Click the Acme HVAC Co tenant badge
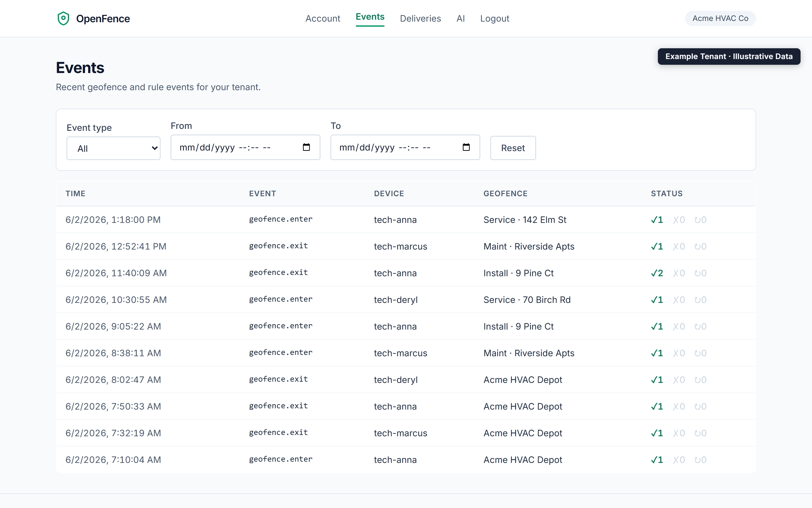The height and width of the screenshot is (508, 812). click(x=720, y=18)
